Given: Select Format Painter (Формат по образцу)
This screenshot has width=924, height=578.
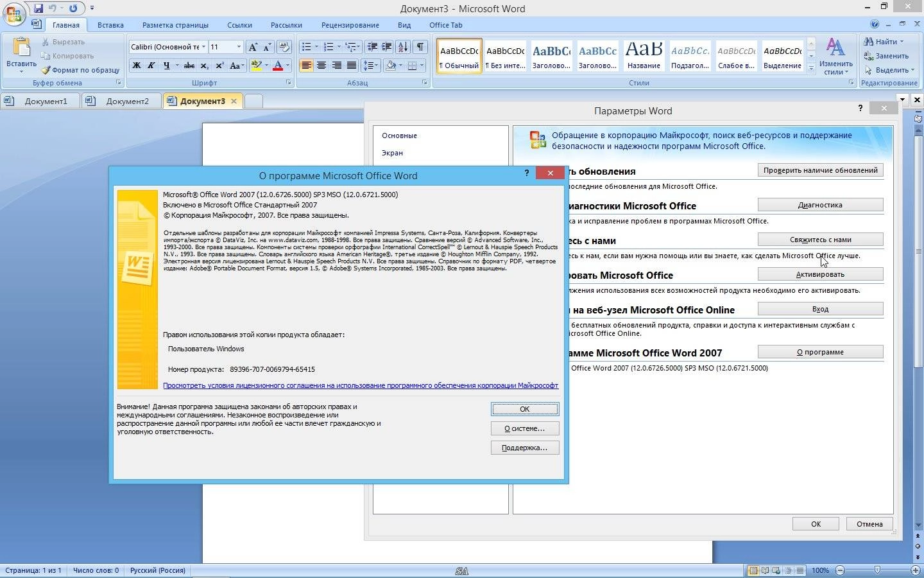Looking at the screenshot, I should pos(81,70).
